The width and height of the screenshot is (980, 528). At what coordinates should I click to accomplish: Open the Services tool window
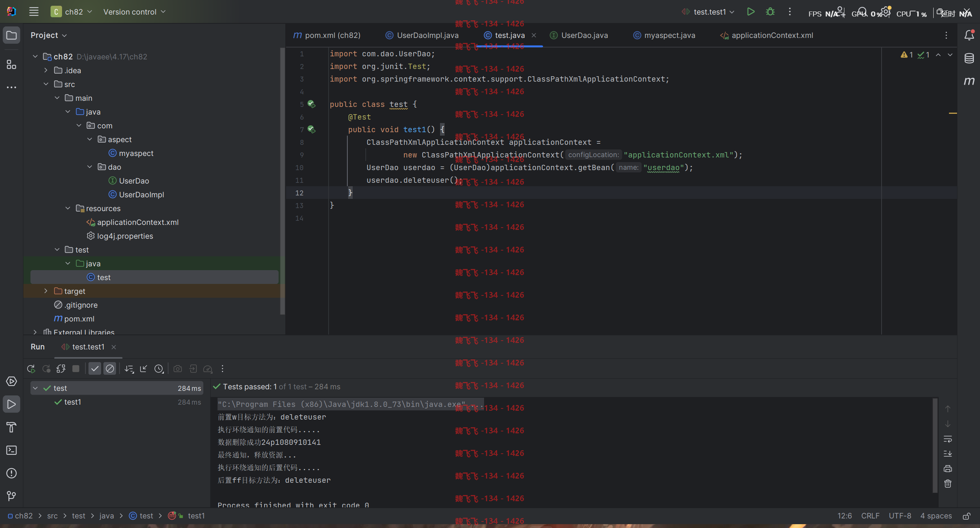pyautogui.click(x=11, y=381)
